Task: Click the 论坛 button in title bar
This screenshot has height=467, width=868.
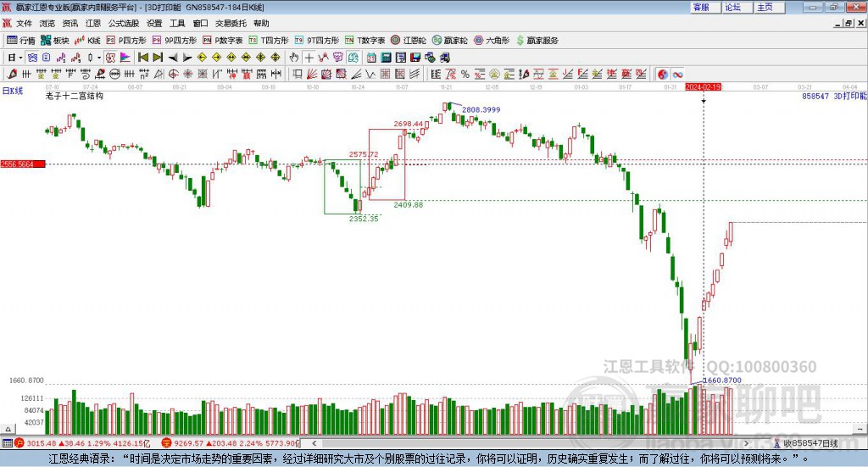Action: [737, 7]
